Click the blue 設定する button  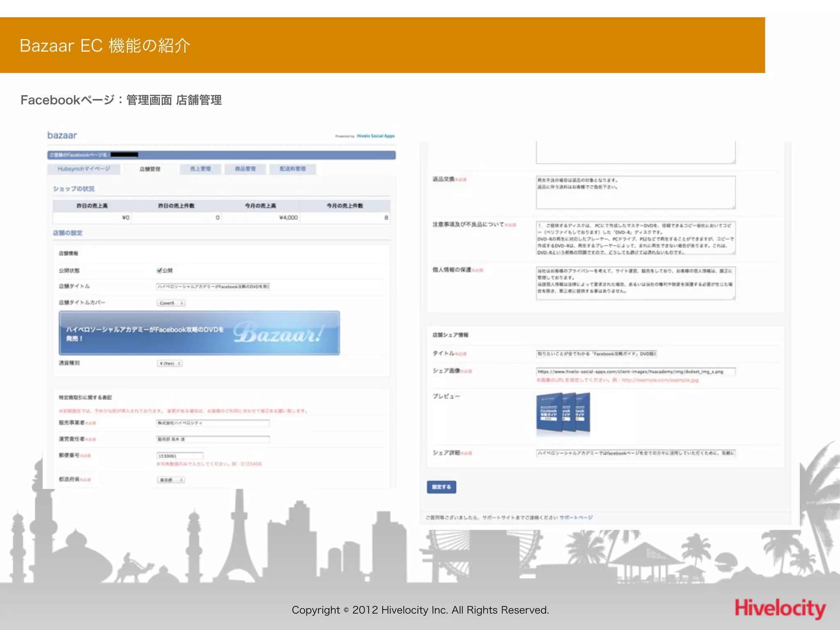point(441,487)
